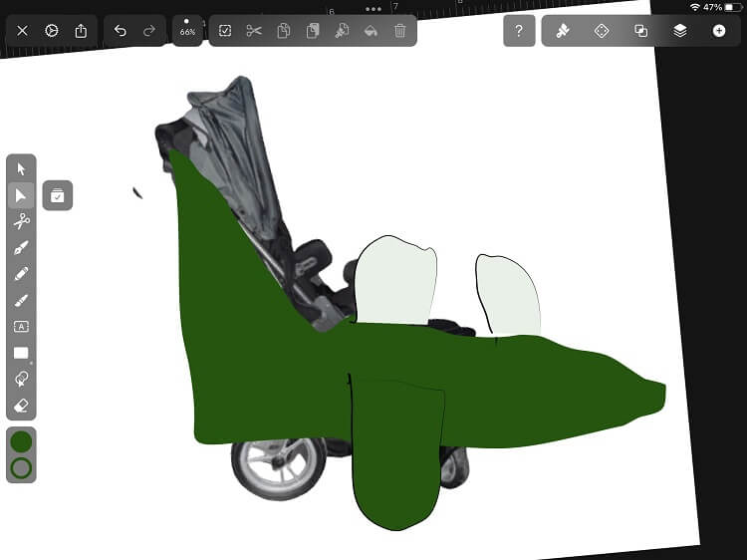The width and height of the screenshot is (747, 560).
Task: Select the Text tool
Action: (21, 327)
